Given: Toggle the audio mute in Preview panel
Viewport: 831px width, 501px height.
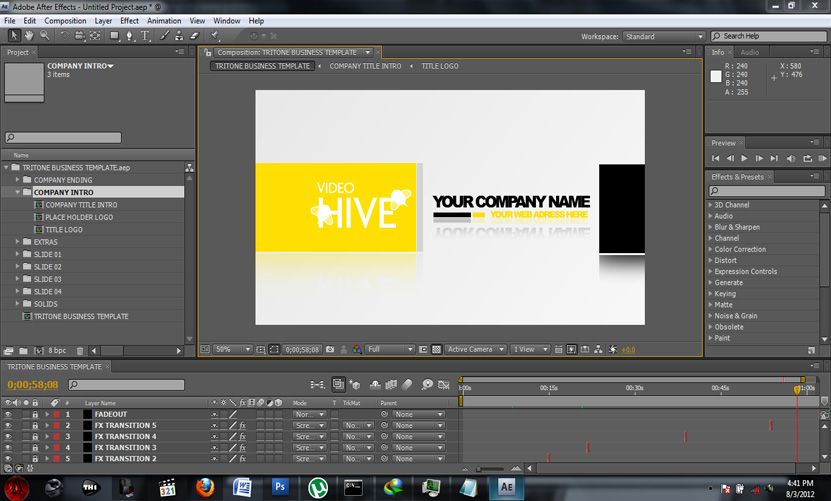Looking at the screenshot, I should click(791, 158).
